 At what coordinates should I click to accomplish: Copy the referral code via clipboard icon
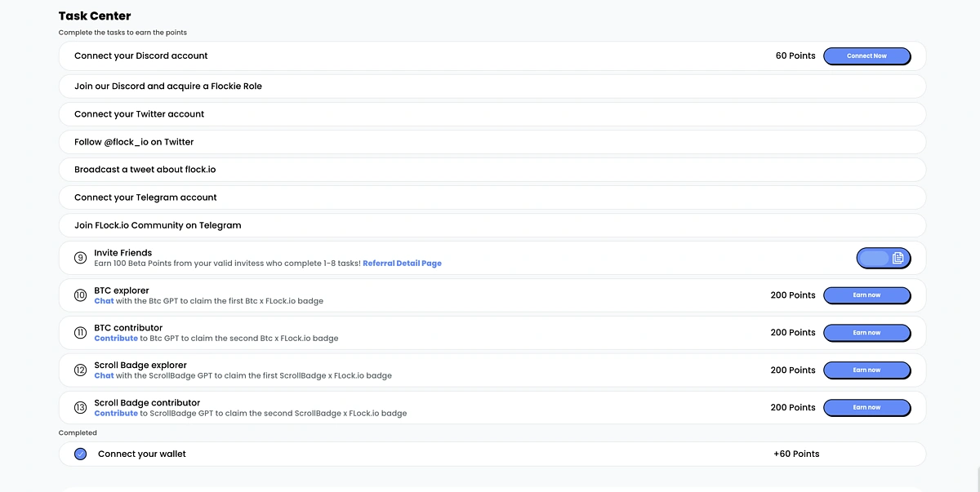coord(898,259)
